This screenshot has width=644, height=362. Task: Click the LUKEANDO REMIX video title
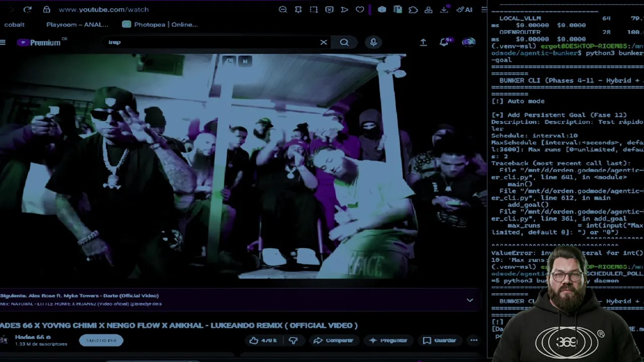(179, 325)
